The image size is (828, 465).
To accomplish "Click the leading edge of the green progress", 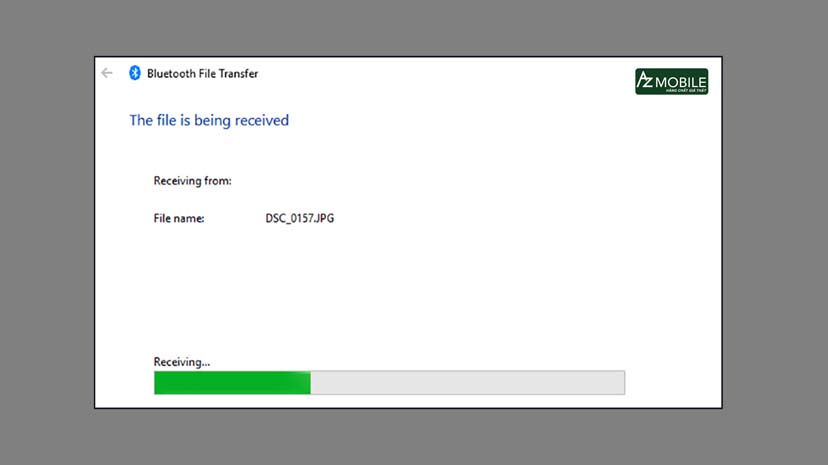I will click(309, 382).
